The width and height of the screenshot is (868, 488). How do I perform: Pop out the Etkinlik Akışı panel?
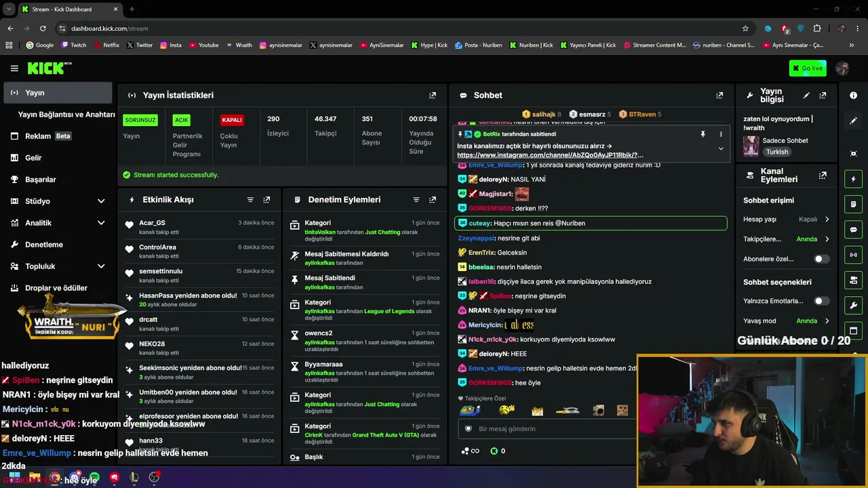tap(267, 200)
